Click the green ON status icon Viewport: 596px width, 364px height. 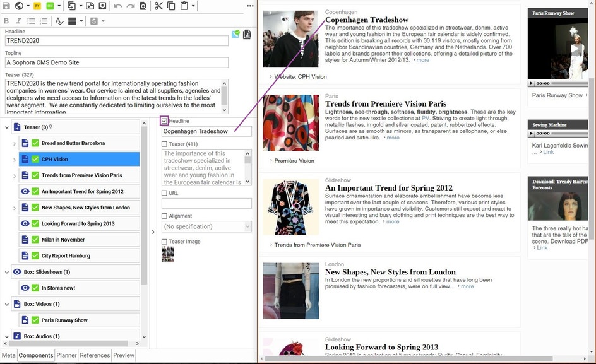tap(50, 6)
